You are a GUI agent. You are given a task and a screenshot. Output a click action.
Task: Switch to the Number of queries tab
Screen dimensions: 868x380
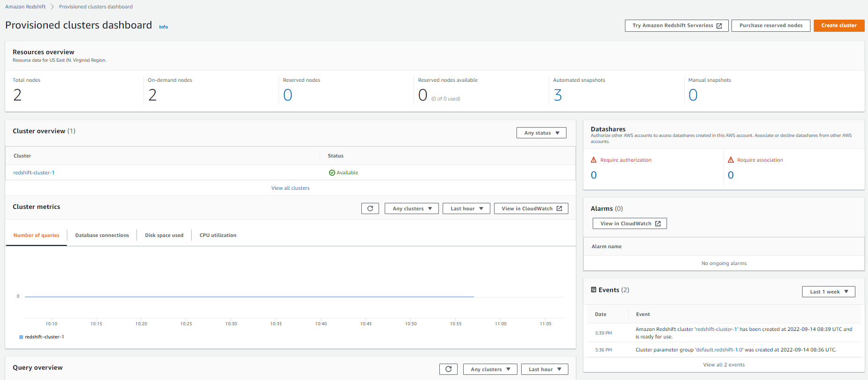coord(36,235)
